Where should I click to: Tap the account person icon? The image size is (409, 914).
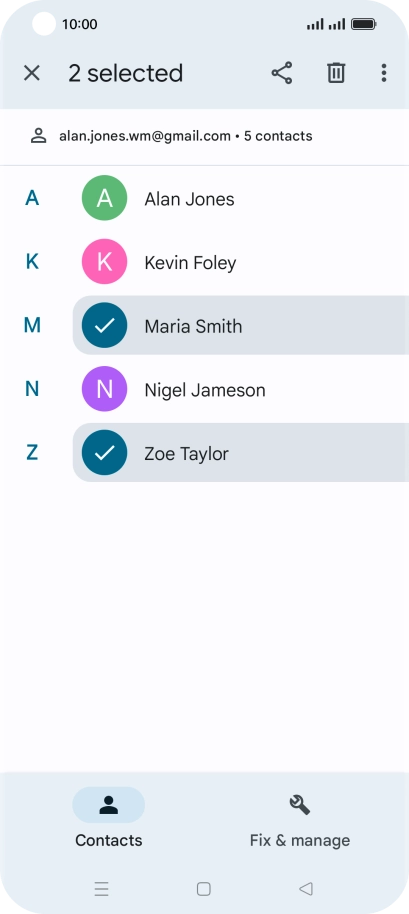(38, 136)
